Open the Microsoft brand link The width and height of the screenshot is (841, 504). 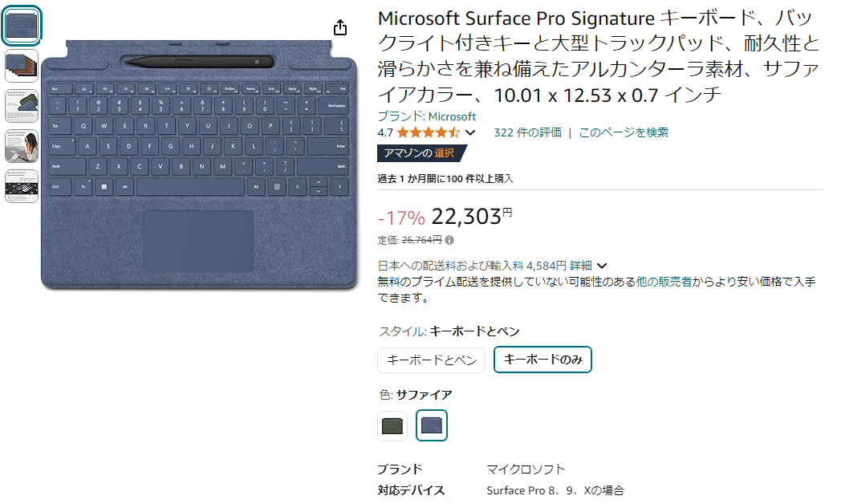pyautogui.click(x=453, y=116)
